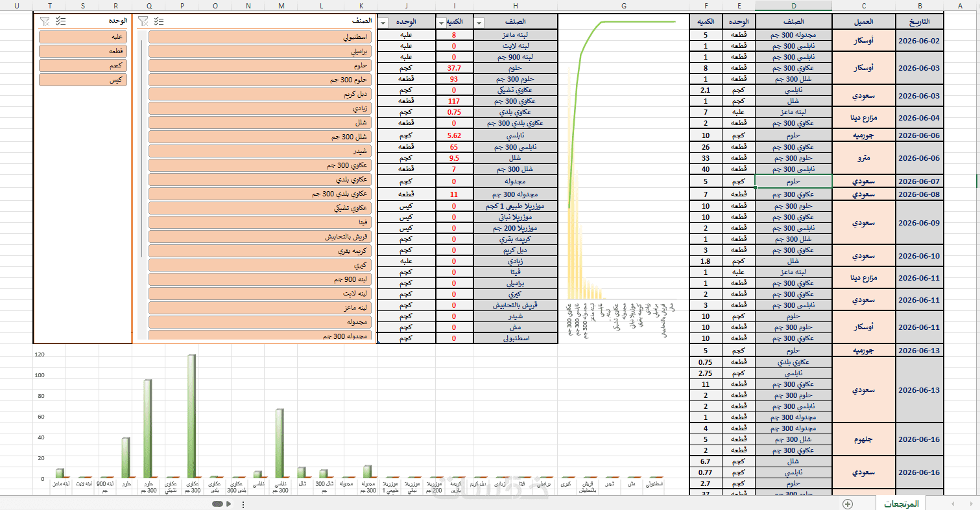980x510 pixels.
Task: Add a new sheet with plus button
Action: pyautogui.click(x=847, y=504)
